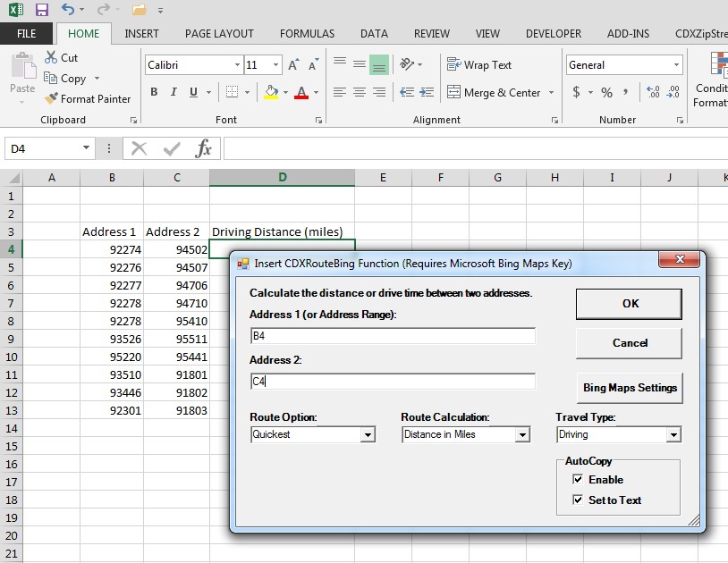Select column D header
This screenshot has height=563, width=728.
(x=283, y=177)
